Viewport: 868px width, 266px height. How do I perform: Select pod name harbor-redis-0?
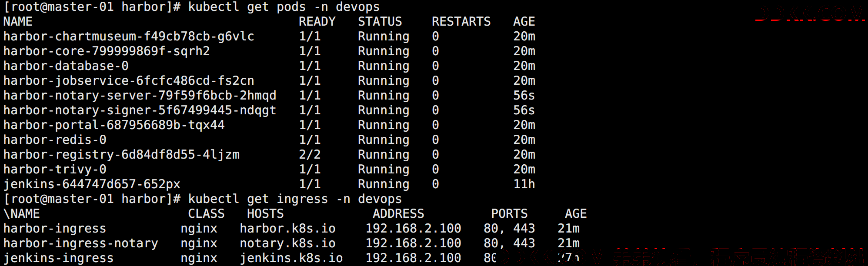click(x=55, y=140)
